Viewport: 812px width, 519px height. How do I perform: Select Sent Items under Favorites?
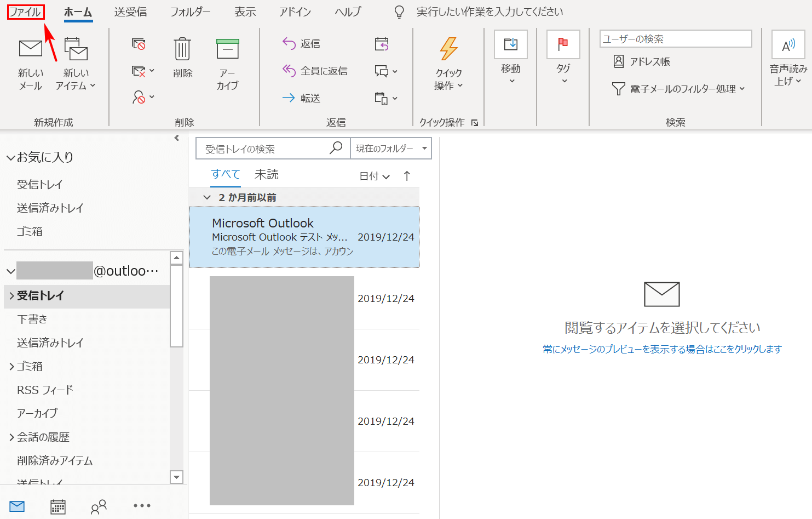(x=50, y=208)
